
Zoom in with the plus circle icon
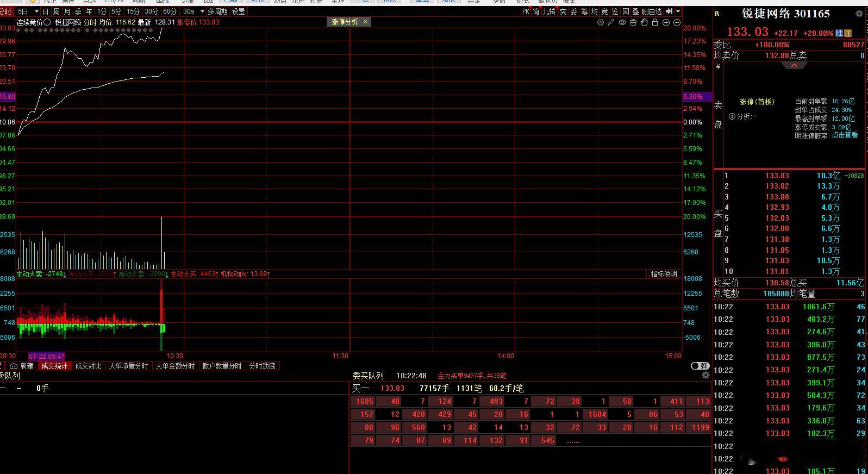point(666,22)
